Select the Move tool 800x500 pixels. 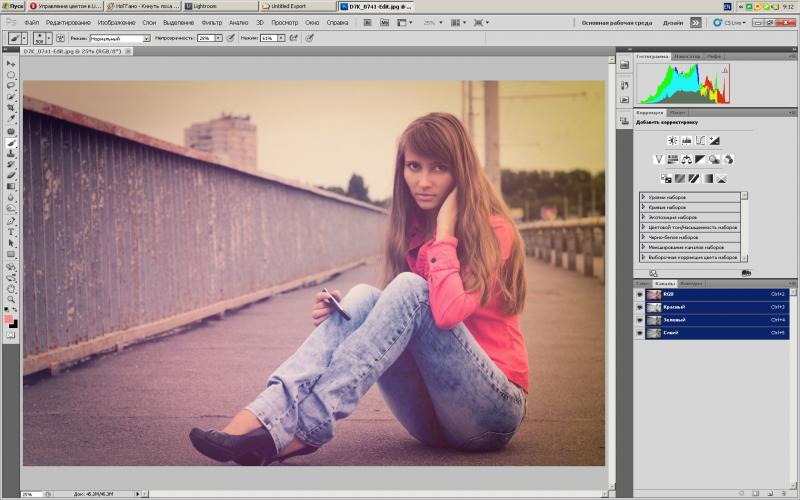point(11,64)
